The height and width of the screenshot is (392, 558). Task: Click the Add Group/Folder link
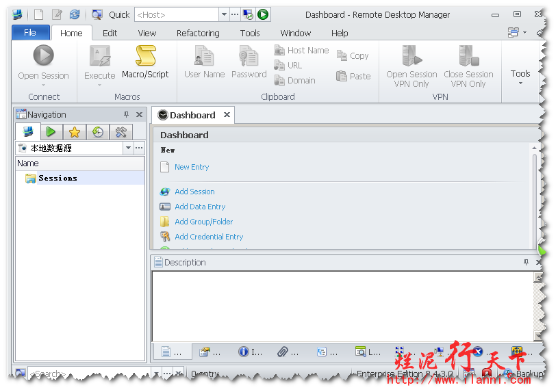pyautogui.click(x=203, y=222)
